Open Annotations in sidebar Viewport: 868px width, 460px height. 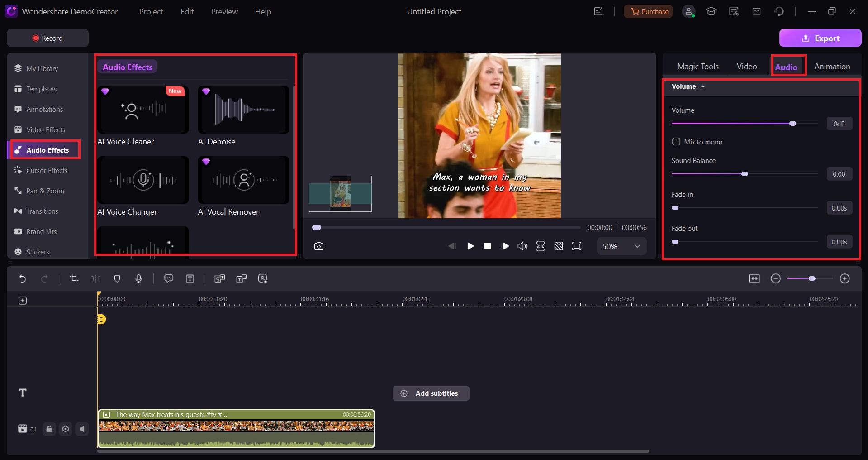pyautogui.click(x=44, y=109)
